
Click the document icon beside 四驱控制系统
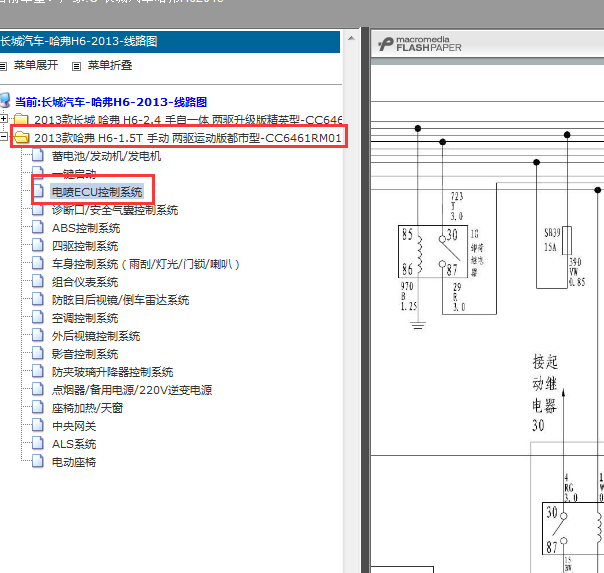[x=38, y=245]
